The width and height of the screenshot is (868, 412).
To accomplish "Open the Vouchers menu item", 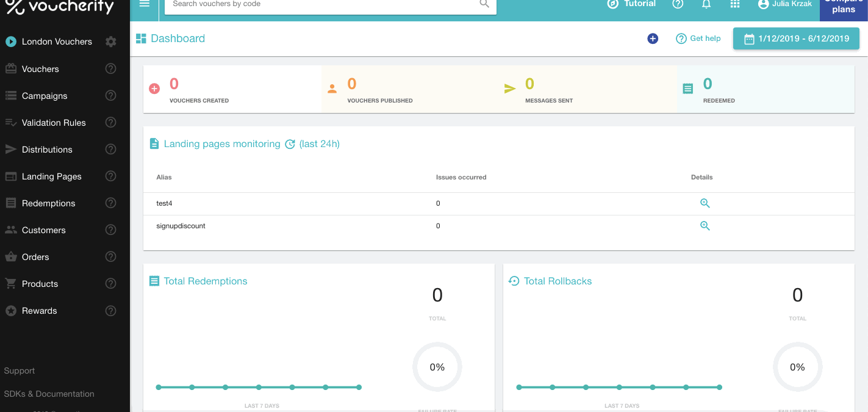I will (40, 69).
